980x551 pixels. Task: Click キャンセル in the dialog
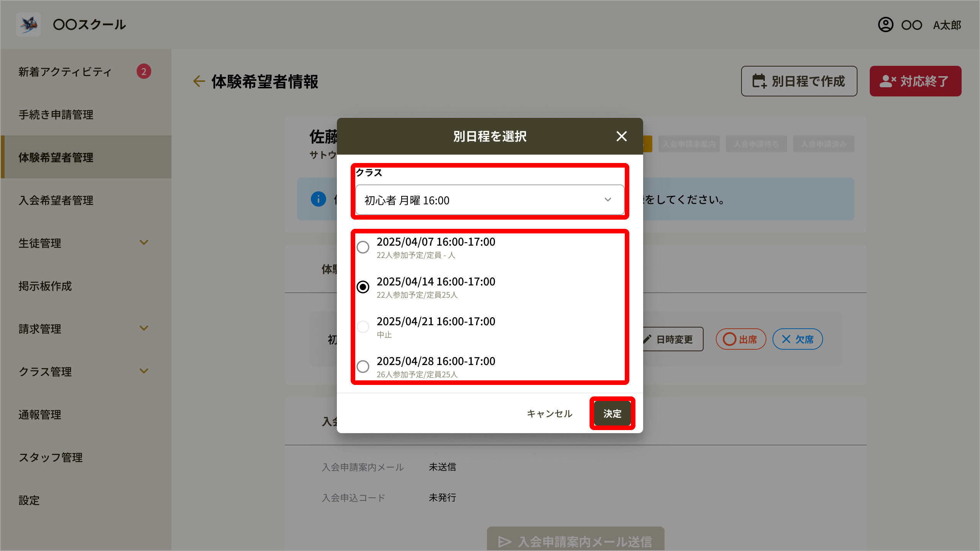[549, 414]
